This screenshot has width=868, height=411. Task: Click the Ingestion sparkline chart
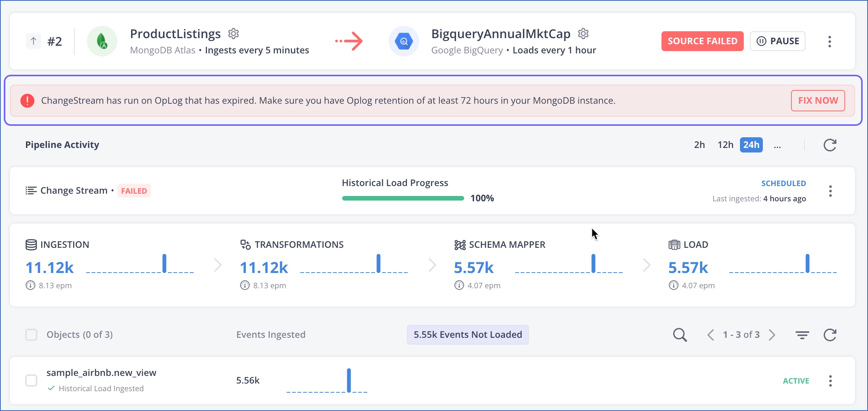coord(140,263)
